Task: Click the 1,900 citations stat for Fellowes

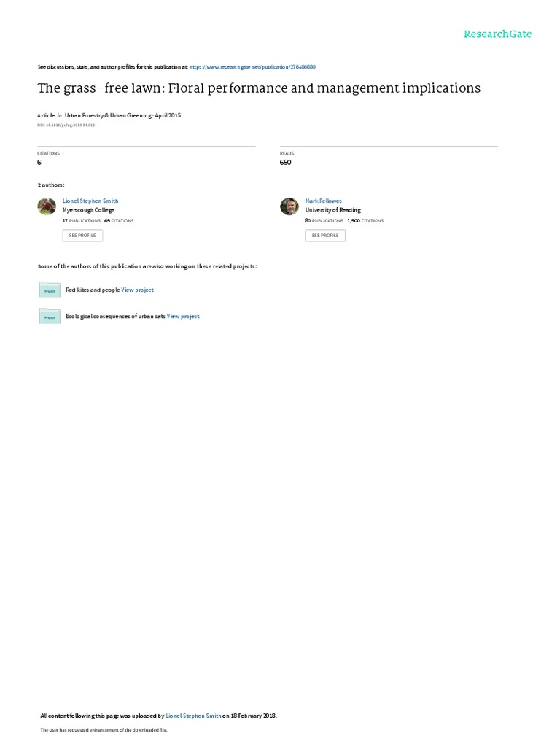Action: pos(365,220)
